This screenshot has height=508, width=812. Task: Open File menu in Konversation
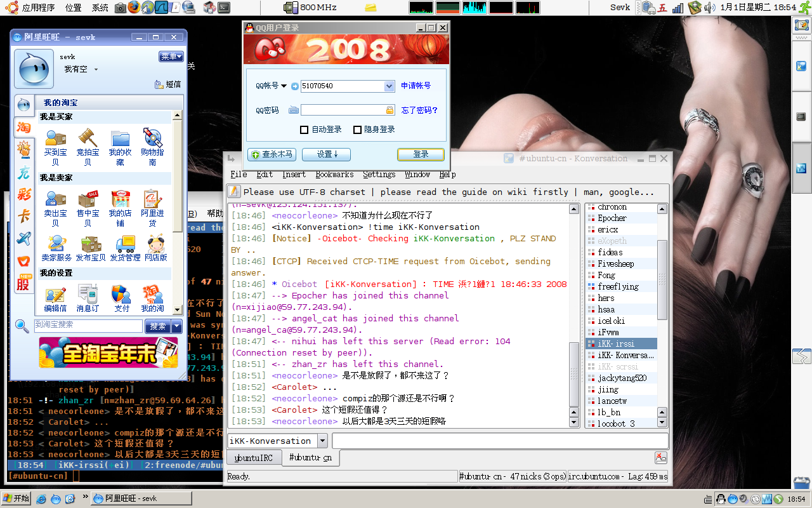239,174
